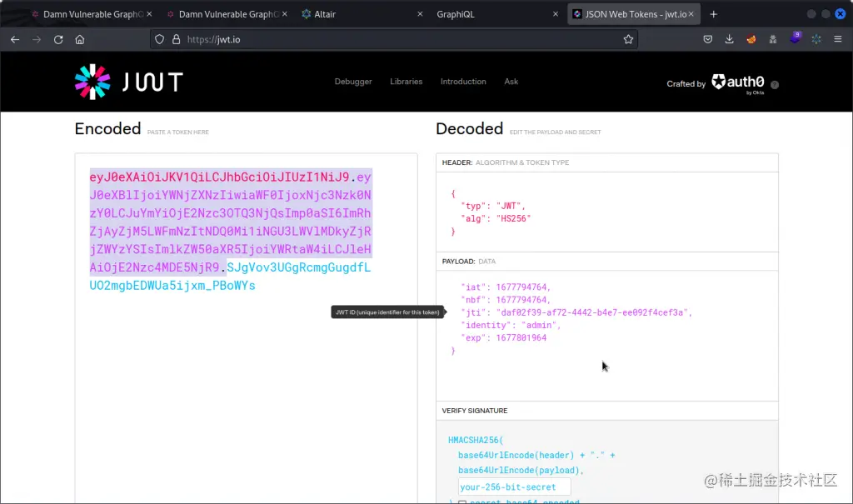Click the Decoded heading
Image resolution: width=853 pixels, height=504 pixels.
coord(470,129)
